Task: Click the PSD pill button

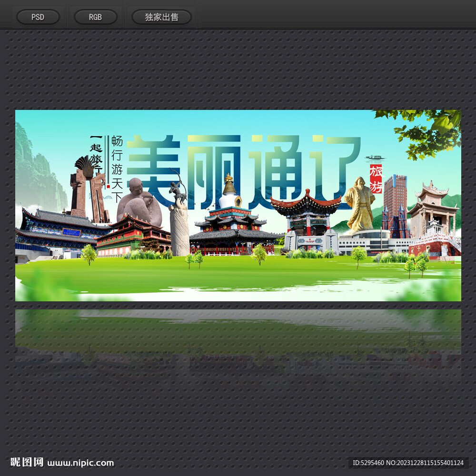Action: tap(38, 17)
